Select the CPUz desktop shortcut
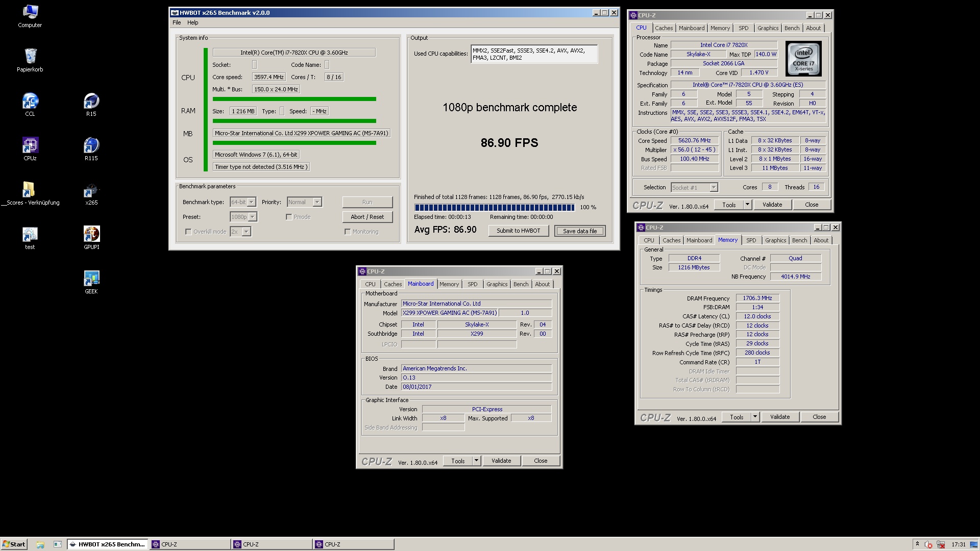 coord(30,149)
